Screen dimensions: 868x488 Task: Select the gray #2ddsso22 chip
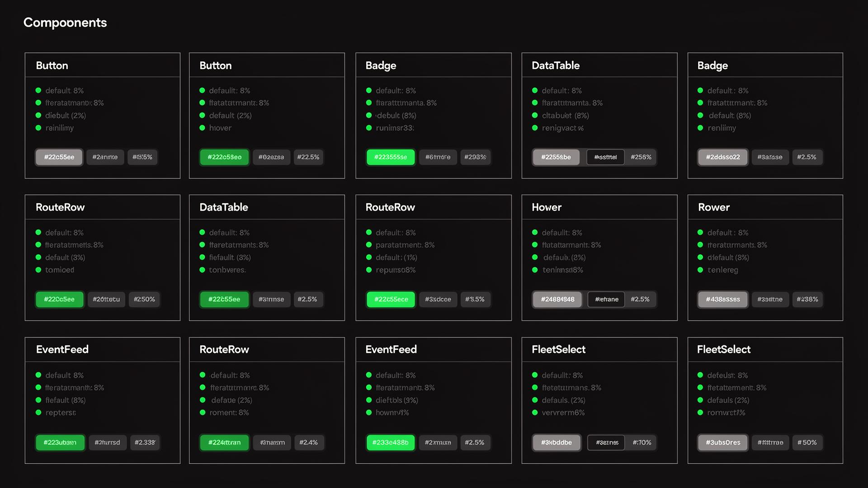click(723, 157)
